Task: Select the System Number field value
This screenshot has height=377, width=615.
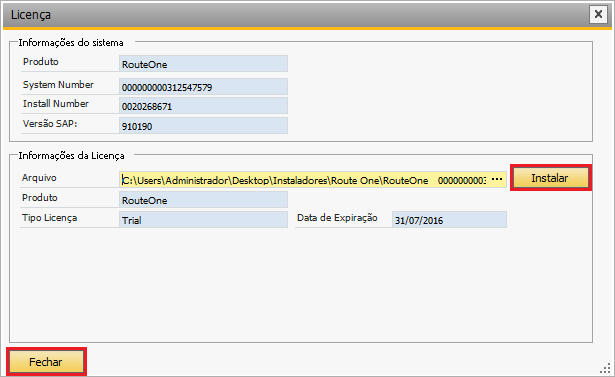Action: tap(203, 87)
